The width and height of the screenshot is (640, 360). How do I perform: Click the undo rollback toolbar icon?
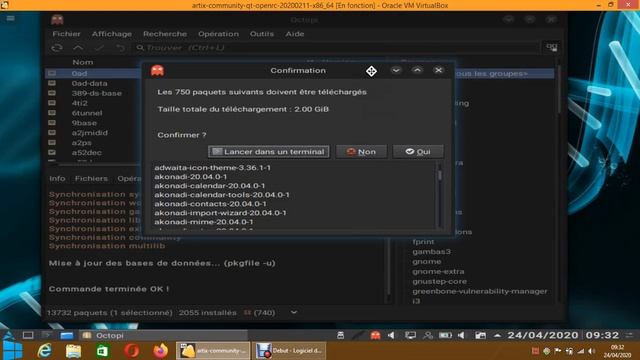[120, 48]
